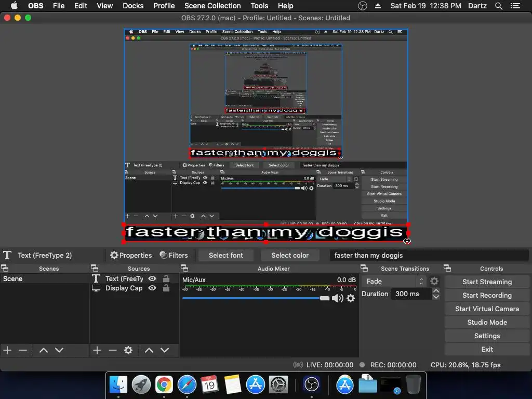Click the Sources dock pop-out icon
Image resolution: width=532 pixels, height=399 pixels.
pyautogui.click(x=95, y=269)
